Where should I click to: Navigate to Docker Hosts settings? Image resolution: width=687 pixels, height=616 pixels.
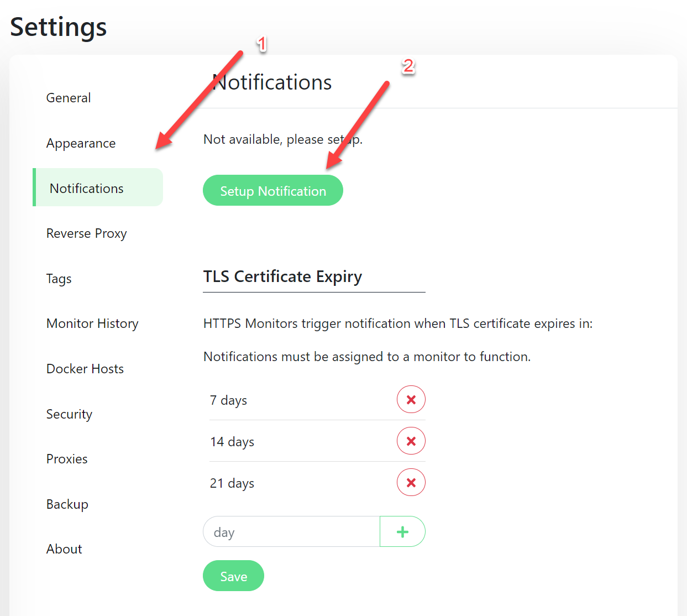[x=85, y=369]
